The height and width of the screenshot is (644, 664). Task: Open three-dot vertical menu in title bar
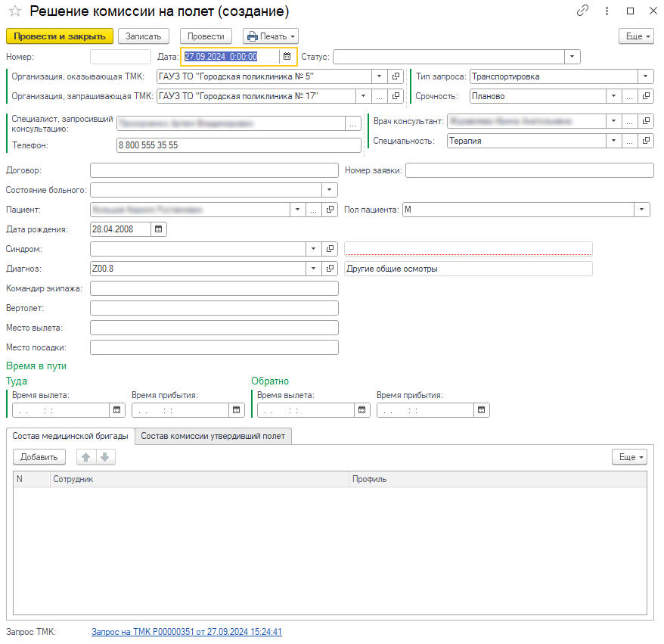pos(607,11)
